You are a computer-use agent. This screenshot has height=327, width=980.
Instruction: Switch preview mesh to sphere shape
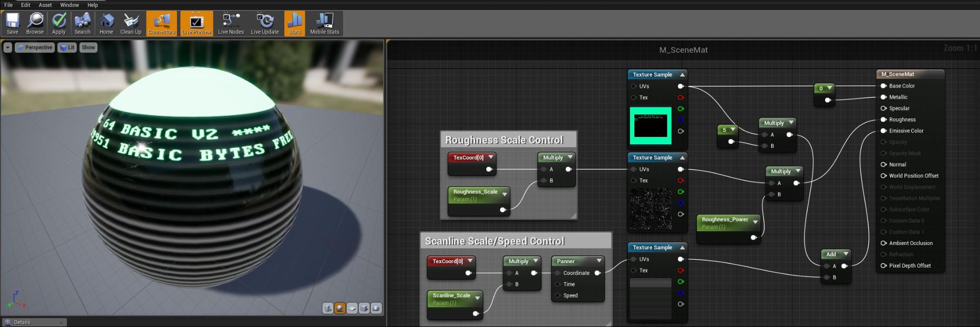click(340, 308)
